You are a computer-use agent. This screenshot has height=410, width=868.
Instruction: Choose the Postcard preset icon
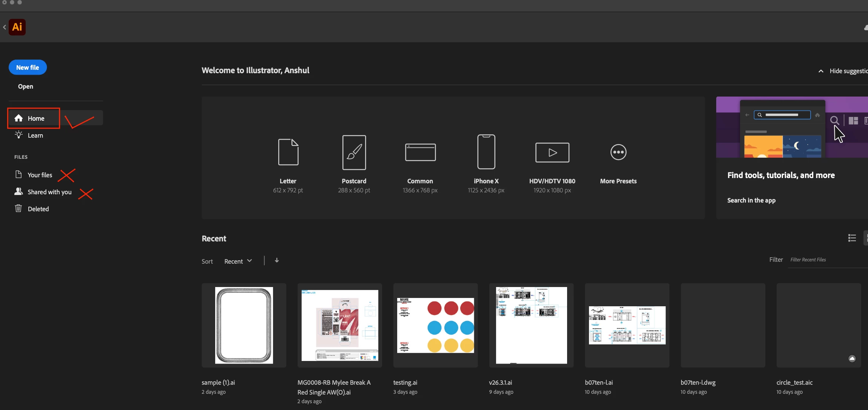click(x=354, y=152)
